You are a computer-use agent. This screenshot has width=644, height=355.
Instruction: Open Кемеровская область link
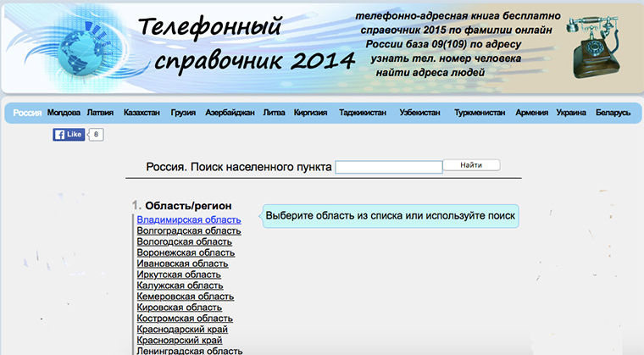click(x=186, y=297)
